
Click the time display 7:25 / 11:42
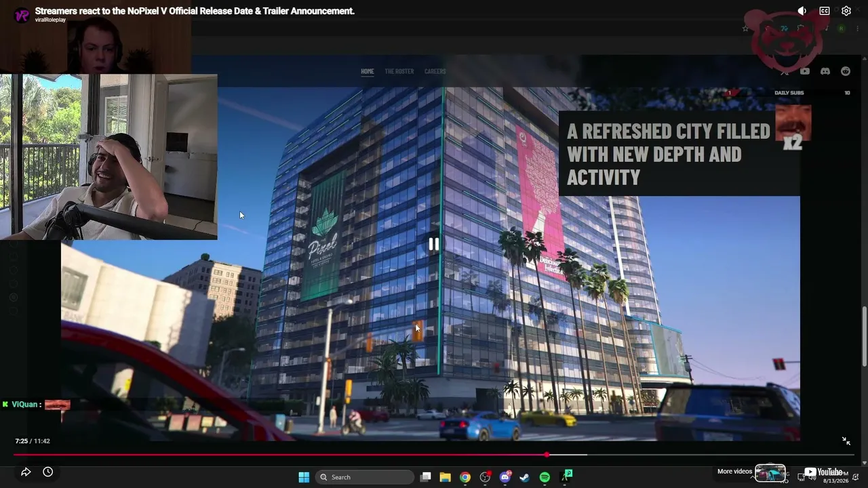pos(33,441)
